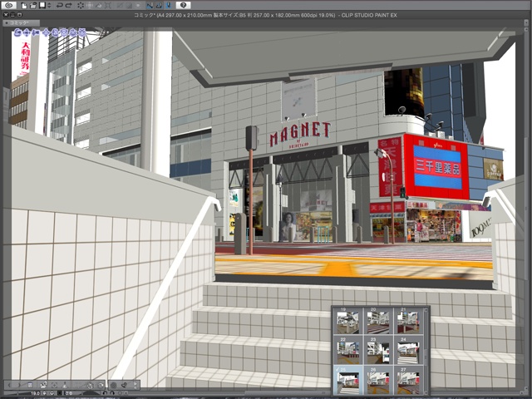Click the focus-on-model icon in launcher
The image size is (532, 399).
[x=54, y=385]
